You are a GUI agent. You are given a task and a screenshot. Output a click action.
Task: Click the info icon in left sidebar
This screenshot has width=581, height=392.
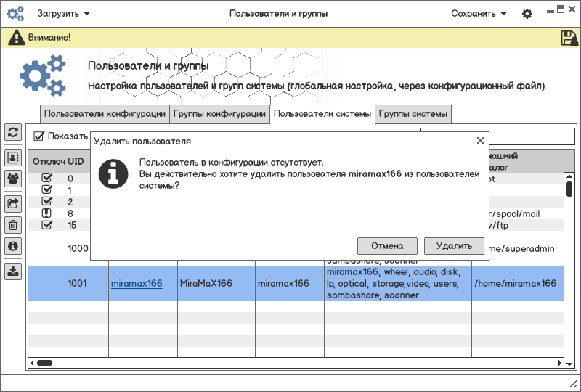pyautogui.click(x=13, y=246)
